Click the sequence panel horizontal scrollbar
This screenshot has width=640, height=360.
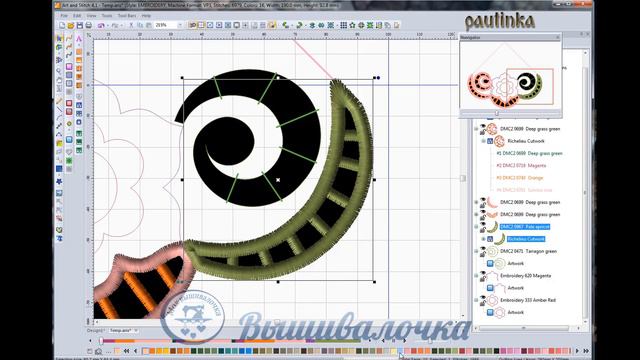point(524,328)
